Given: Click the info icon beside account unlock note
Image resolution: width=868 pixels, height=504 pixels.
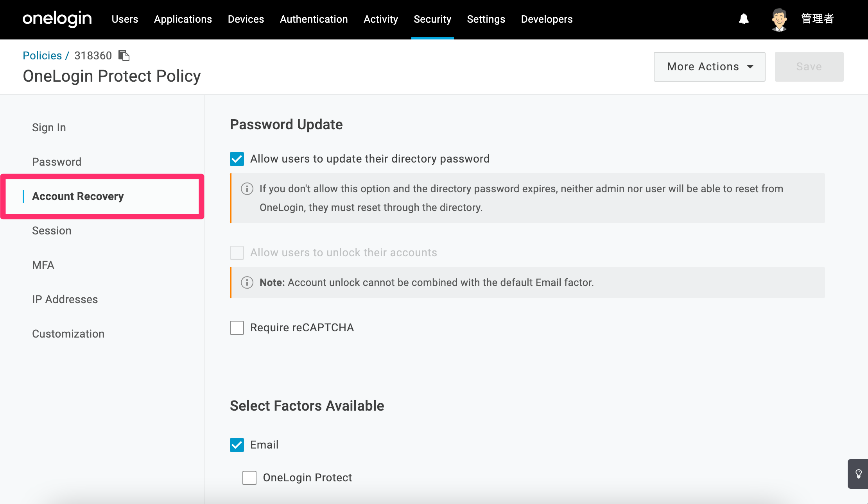Looking at the screenshot, I should pyautogui.click(x=247, y=282).
